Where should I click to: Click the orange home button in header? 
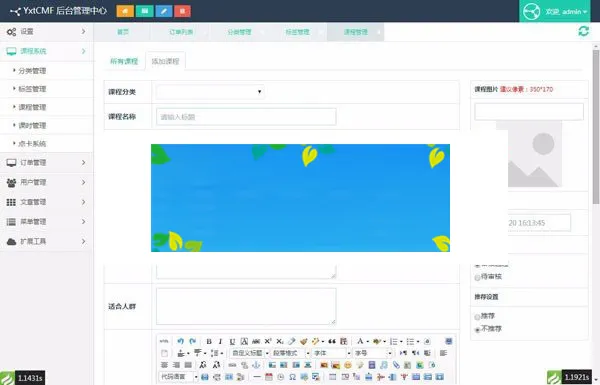pyautogui.click(x=125, y=11)
